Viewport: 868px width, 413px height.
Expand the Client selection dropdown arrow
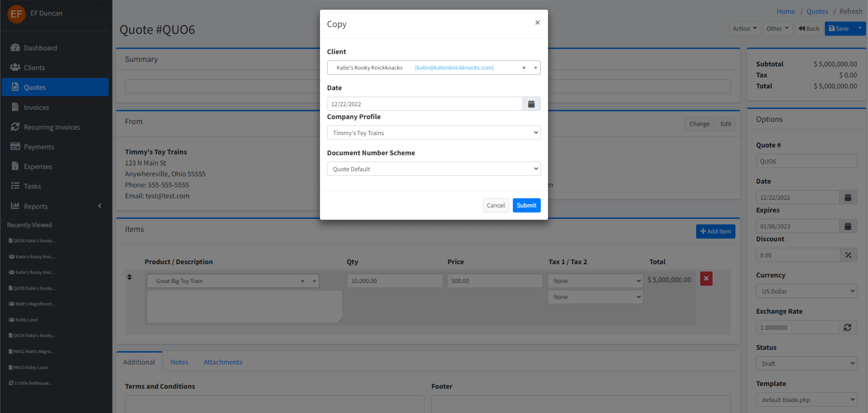(535, 68)
